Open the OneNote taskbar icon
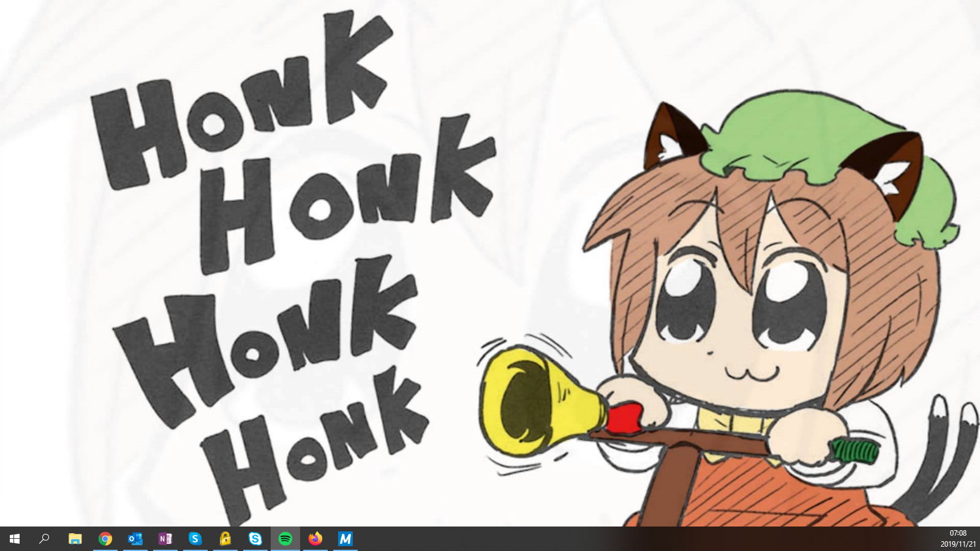This screenshot has height=551, width=980. (165, 539)
